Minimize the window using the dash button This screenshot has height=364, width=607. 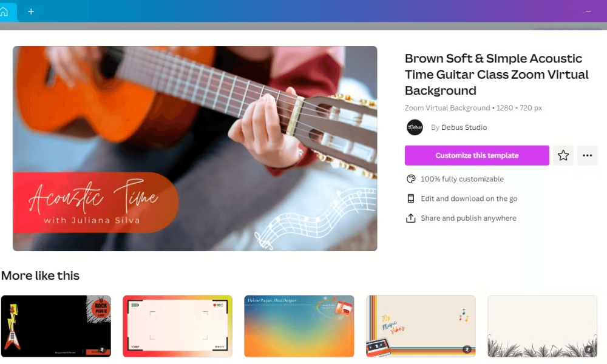coord(588,12)
